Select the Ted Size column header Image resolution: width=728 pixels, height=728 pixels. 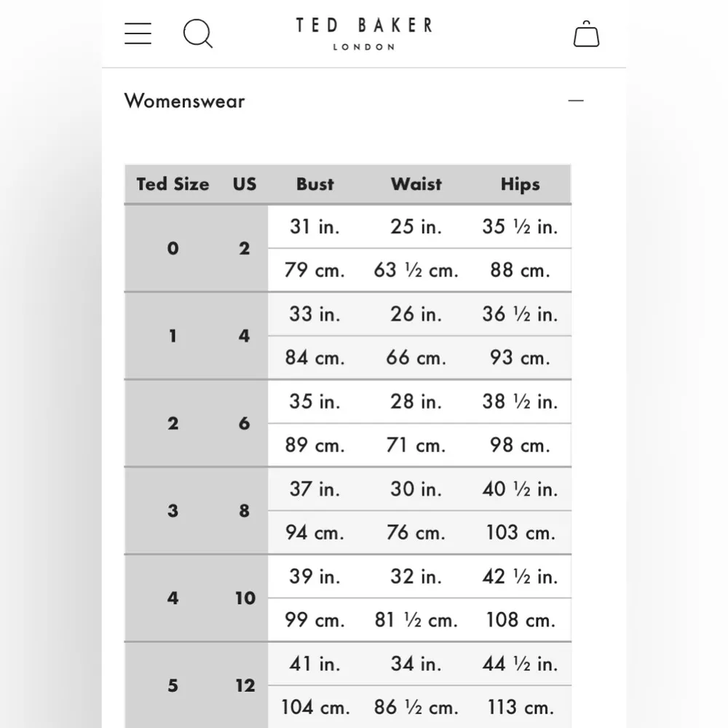[x=173, y=184]
